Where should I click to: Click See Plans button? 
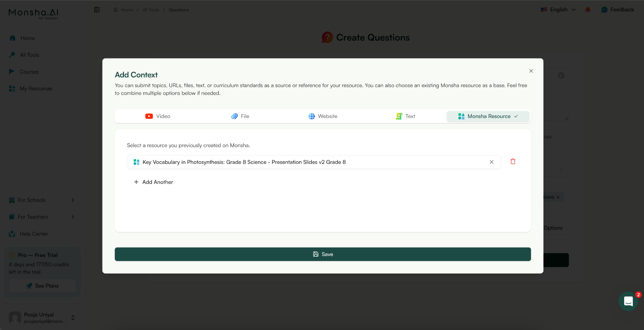coord(42,286)
